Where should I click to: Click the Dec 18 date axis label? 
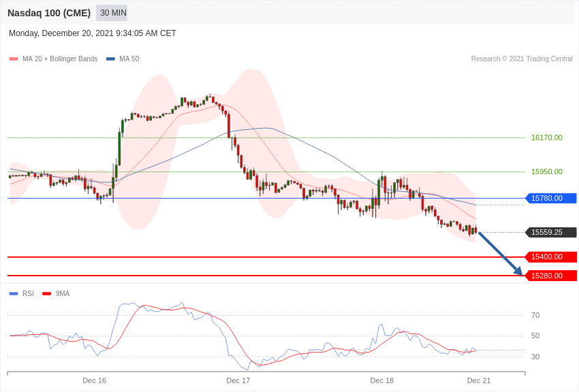click(382, 380)
